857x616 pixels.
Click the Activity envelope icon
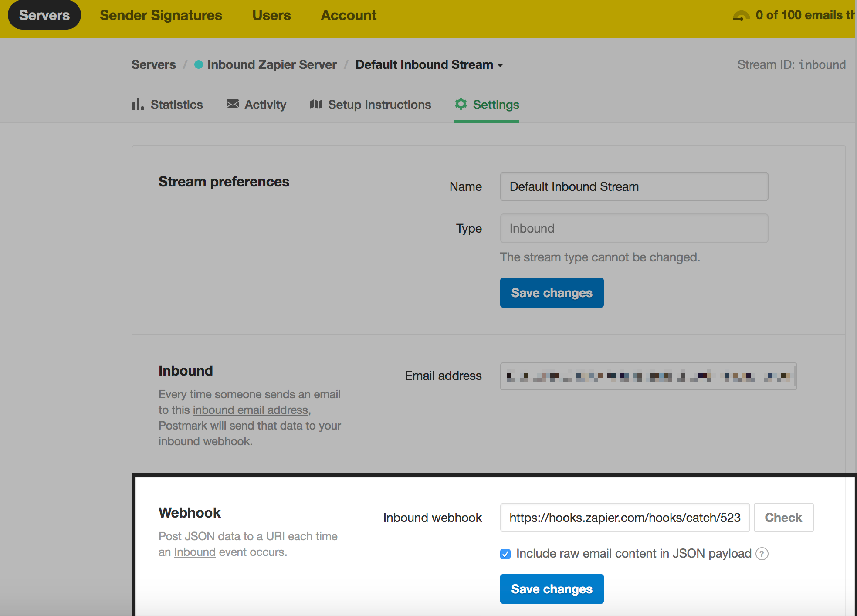click(233, 104)
